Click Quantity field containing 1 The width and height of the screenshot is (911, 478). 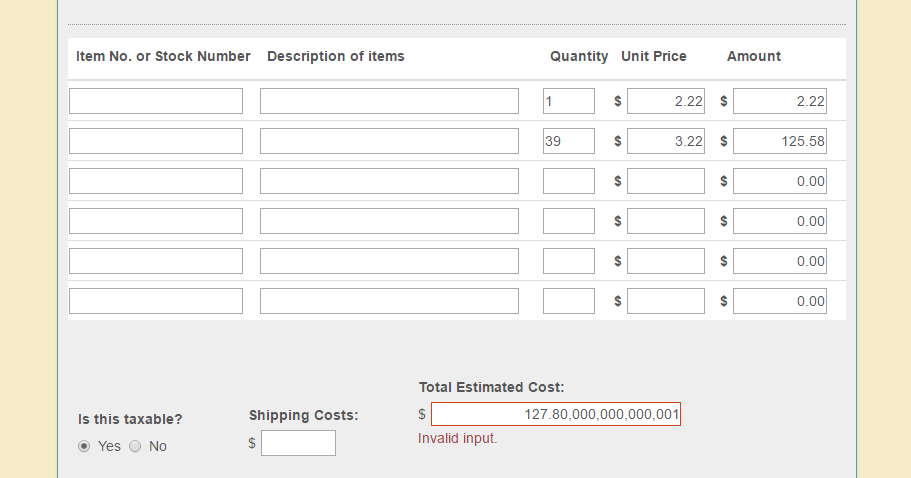pos(569,101)
